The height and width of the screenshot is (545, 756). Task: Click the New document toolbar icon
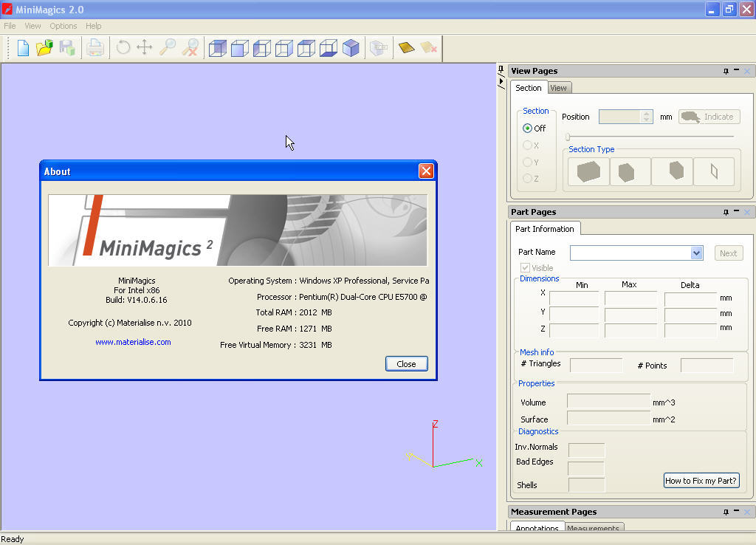(23, 48)
